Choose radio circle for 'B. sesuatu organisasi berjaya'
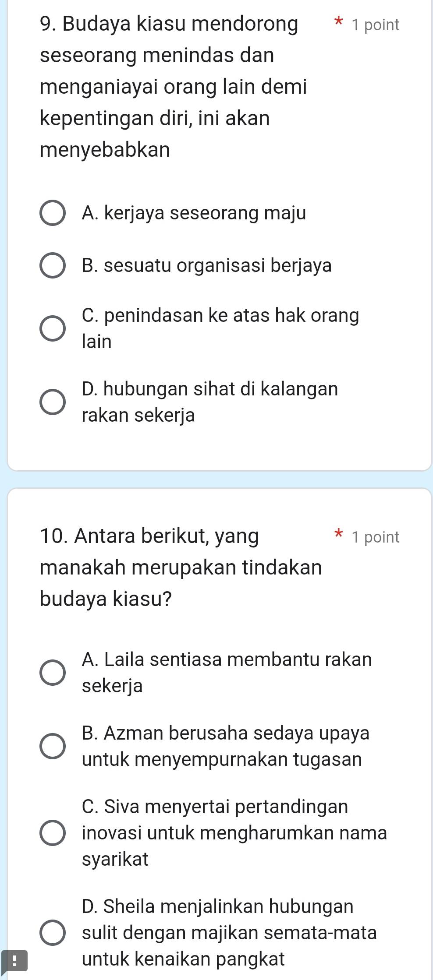 53,266
